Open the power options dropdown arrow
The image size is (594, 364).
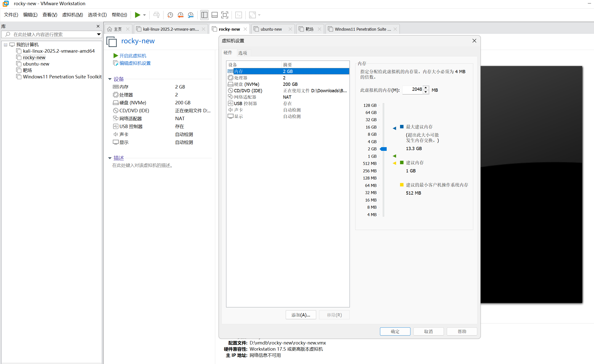click(144, 15)
